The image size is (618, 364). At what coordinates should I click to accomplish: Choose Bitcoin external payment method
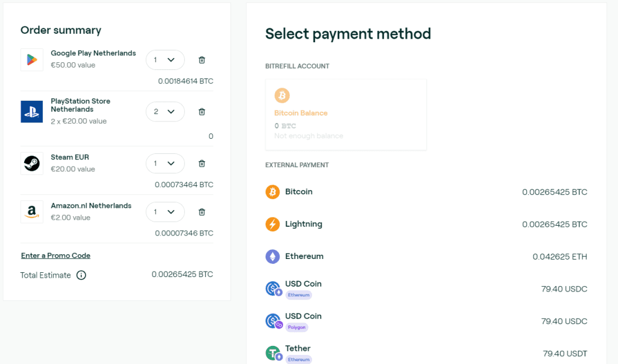426,192
